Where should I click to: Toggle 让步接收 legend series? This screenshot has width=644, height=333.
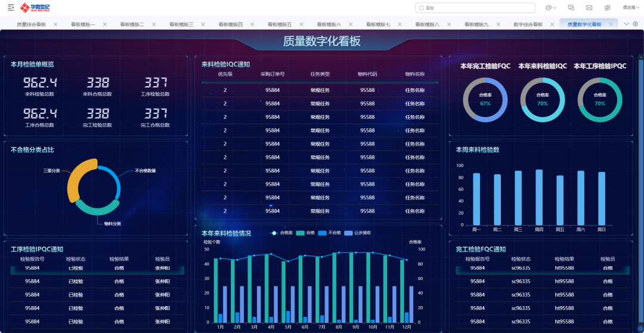click(357, 233)
